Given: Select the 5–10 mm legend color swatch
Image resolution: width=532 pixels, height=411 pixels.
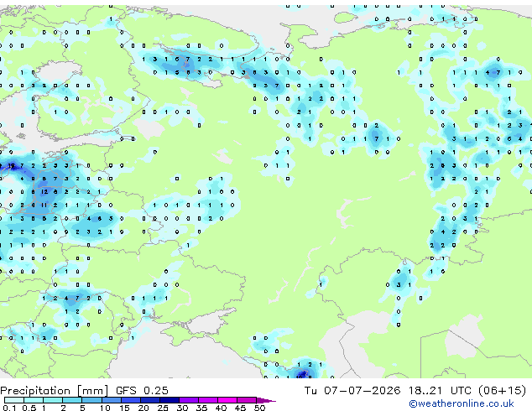Looking at the screenshot, I should point(91,400).
